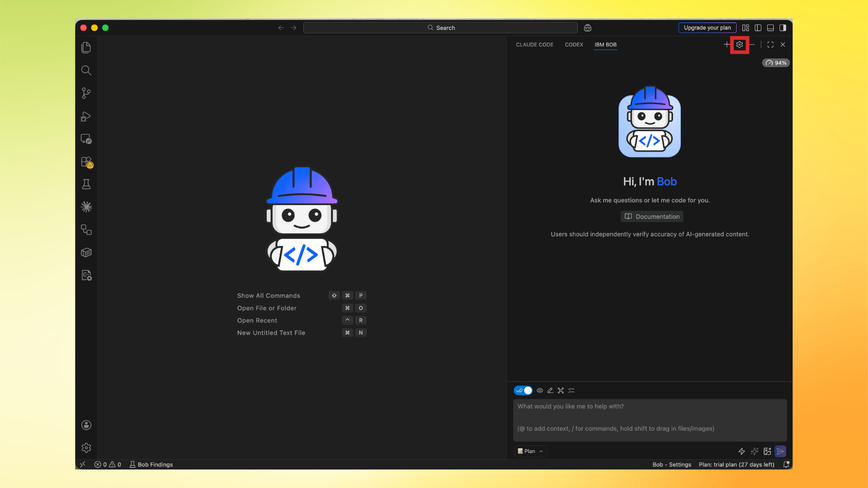Screen dimensions: 868x488
Task: Toggle the pencil edit-approval icon
Action: pyautogui.click(x=550, y=390)
